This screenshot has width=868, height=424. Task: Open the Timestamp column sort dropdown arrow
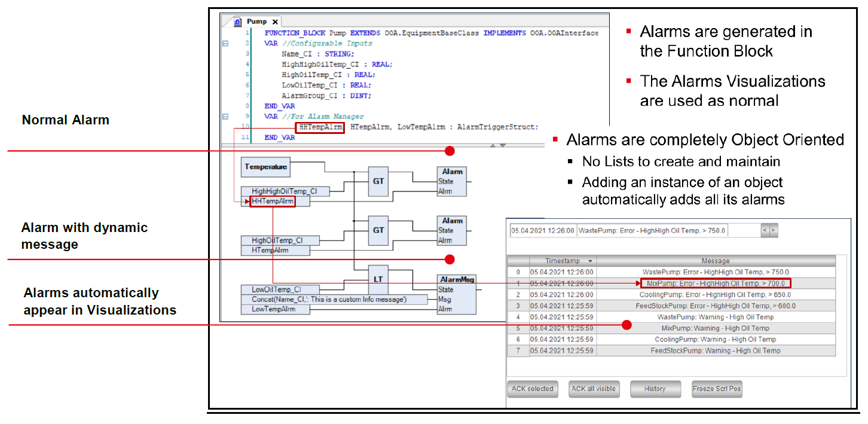591,261
